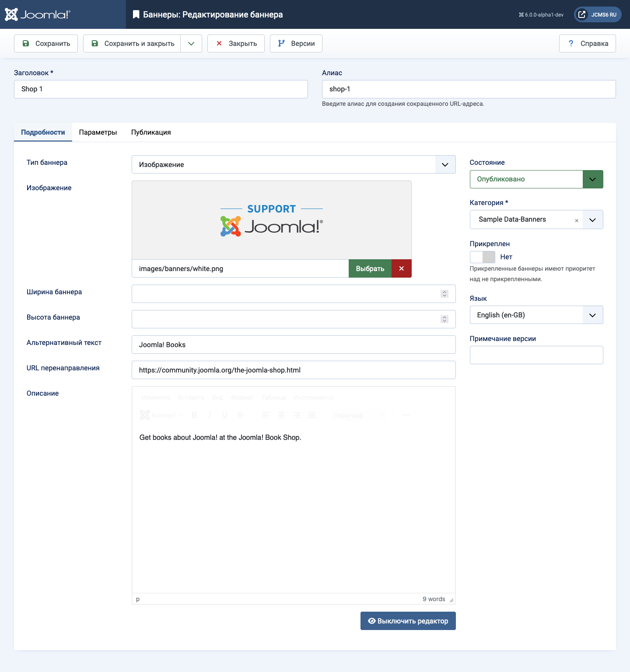
Task: Center align text in editor
Action: coord(281,415)
